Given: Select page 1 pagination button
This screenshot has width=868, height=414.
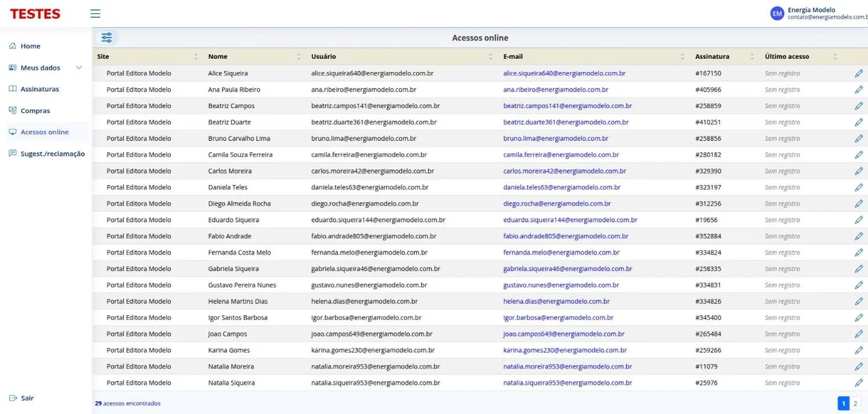Looking at the screenshot, I should 843,403.
